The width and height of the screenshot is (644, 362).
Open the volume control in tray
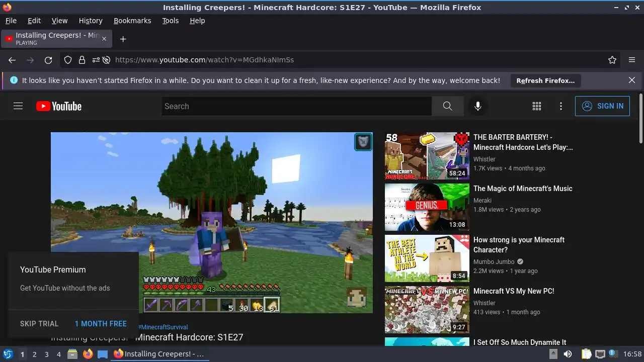tap(568, 354)
